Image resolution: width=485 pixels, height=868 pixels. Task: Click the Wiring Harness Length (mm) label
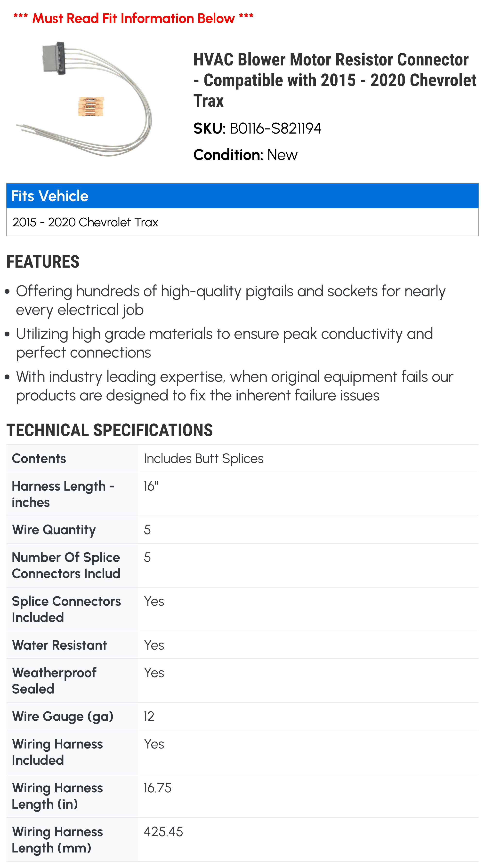click(57, 840)
